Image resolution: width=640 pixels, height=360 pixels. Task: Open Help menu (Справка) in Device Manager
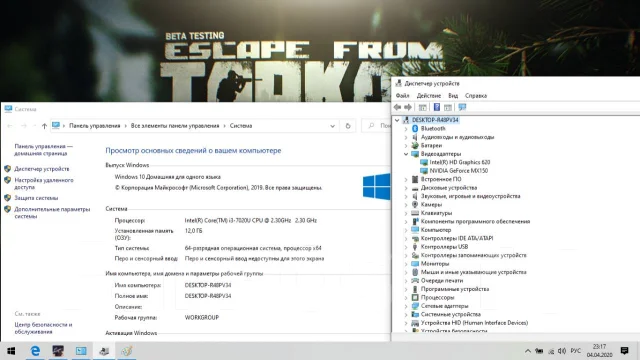pos(476,96)
